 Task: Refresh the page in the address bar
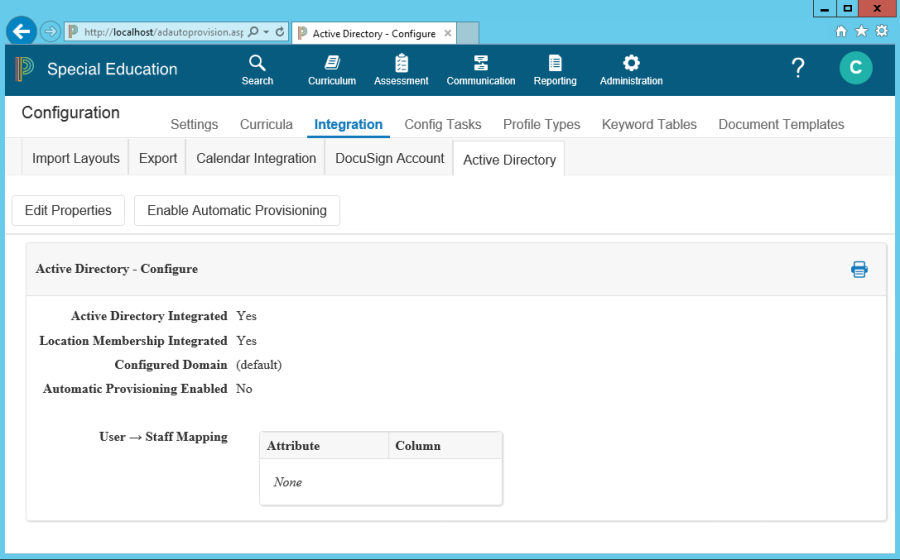280,32
